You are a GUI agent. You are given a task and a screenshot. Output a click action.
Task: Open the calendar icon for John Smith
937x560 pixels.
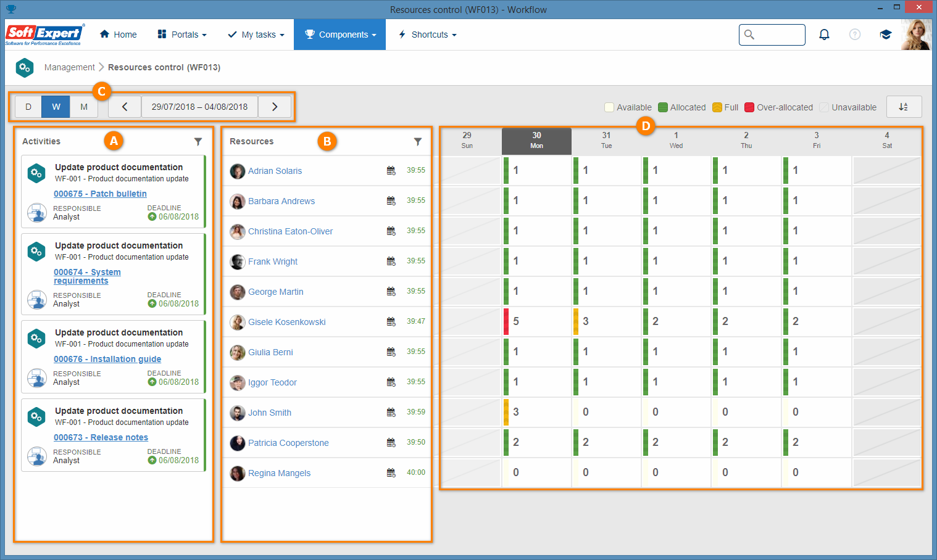pyautogui.click(x=391, y=412)
